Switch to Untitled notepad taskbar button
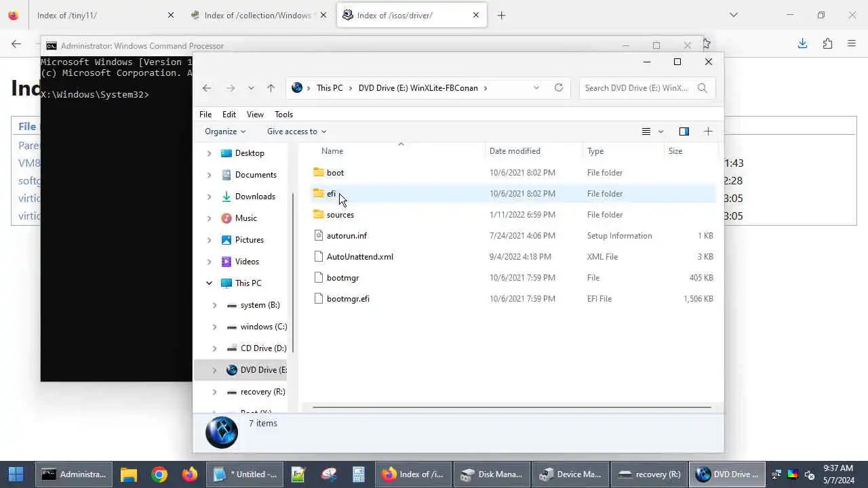 pyautogui.click(x=245, y=474)
